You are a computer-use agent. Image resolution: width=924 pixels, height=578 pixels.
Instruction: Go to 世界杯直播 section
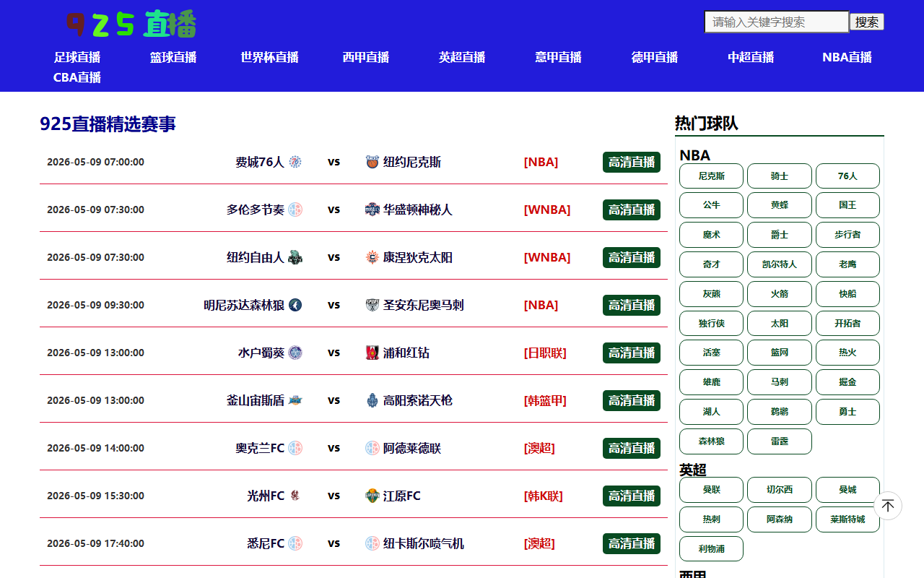tap(269, 57)
